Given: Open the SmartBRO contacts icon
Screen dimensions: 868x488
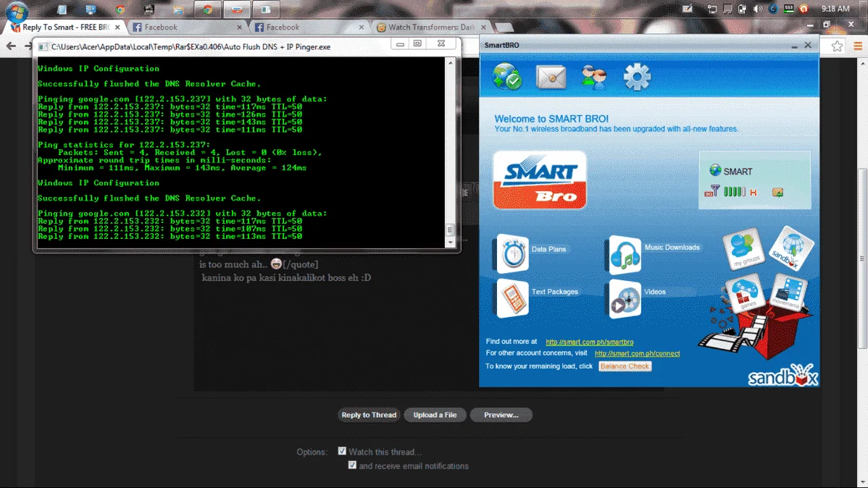Looking at the screenshot, I should [x=594, y=77].
